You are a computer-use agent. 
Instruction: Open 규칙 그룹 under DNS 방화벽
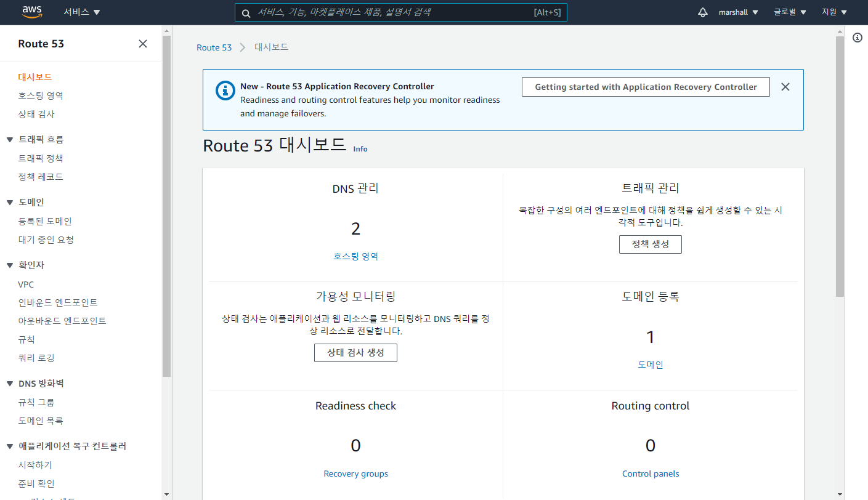coord(36,402)
